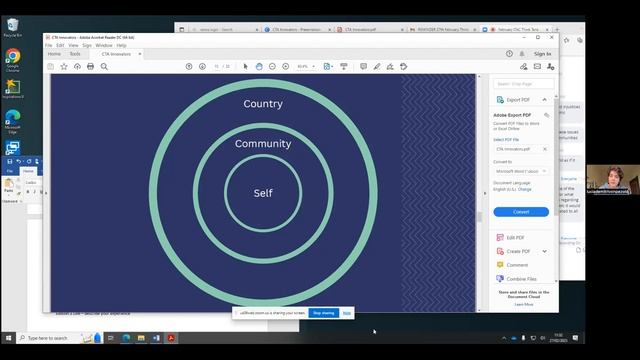This screenshot has height=360, width=640.
Task: Click the Windows Start button
Action: [x=8, y=338]
